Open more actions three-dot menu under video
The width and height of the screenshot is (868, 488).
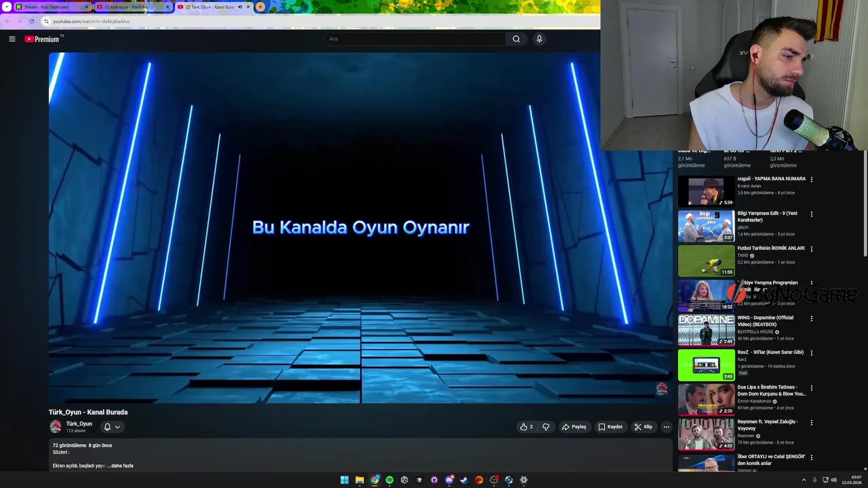(667, 427)
